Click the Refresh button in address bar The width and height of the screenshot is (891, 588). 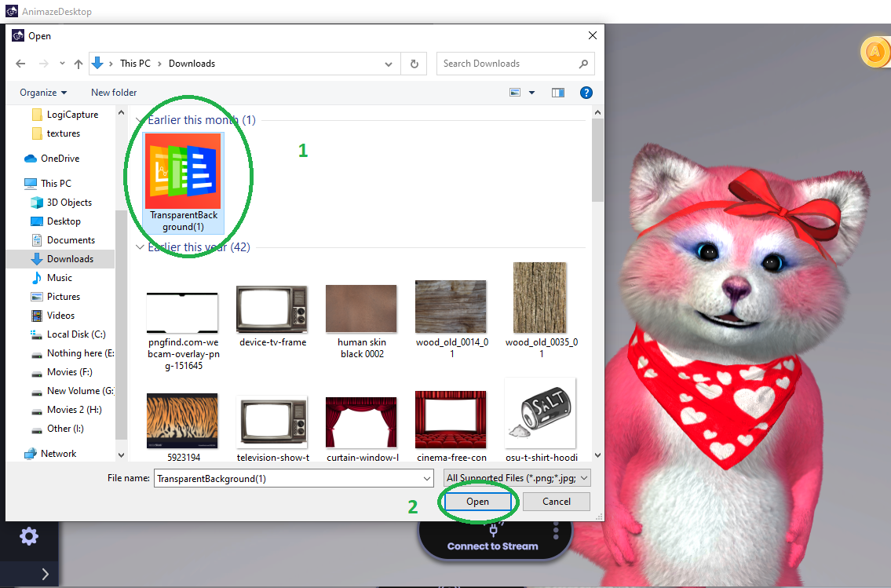point(414,64)
